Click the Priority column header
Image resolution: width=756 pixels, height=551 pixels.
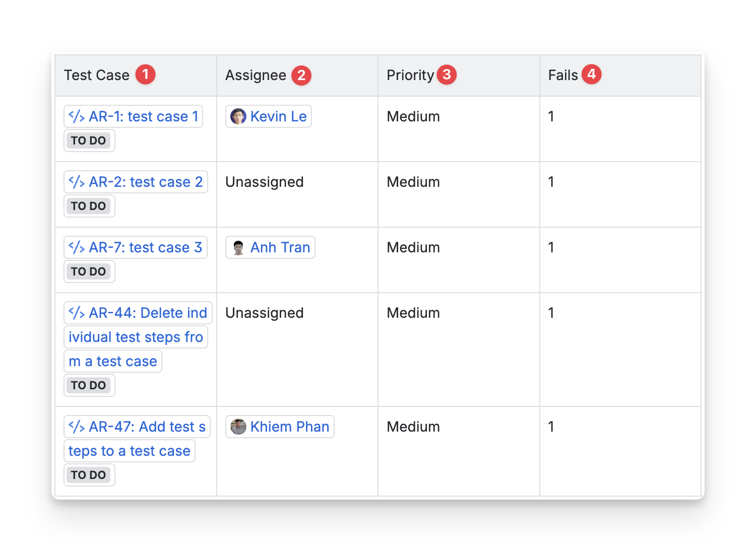[x=410, y=75]
